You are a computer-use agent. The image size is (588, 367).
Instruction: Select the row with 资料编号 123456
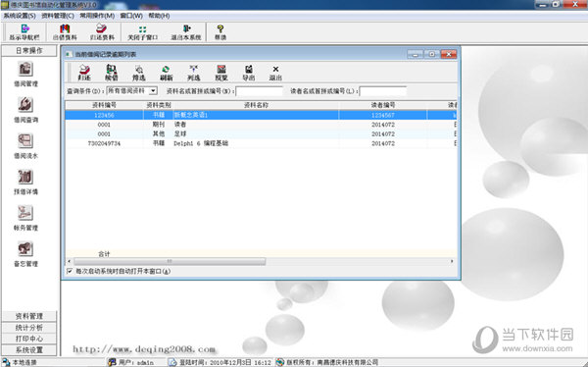pyautogui.click(x=261, y=115)
